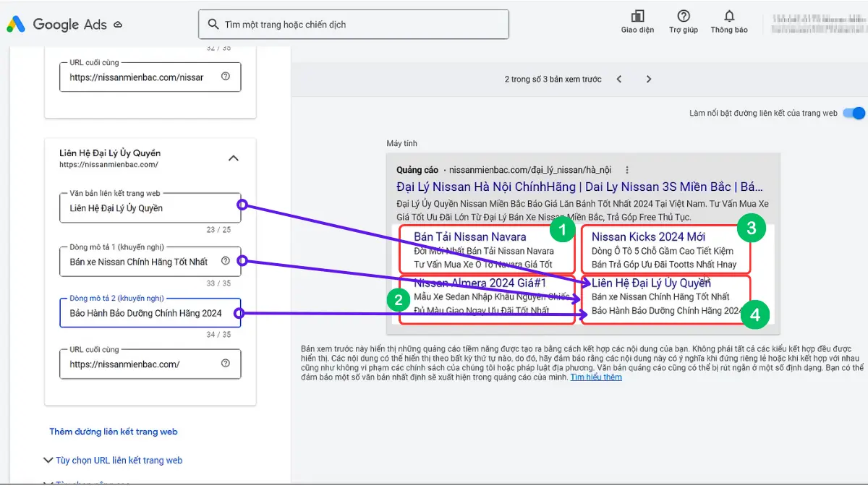Open the Tìm hiểu thêm link
The height and width of the screenshot is (488, 868).
(595, 377)
